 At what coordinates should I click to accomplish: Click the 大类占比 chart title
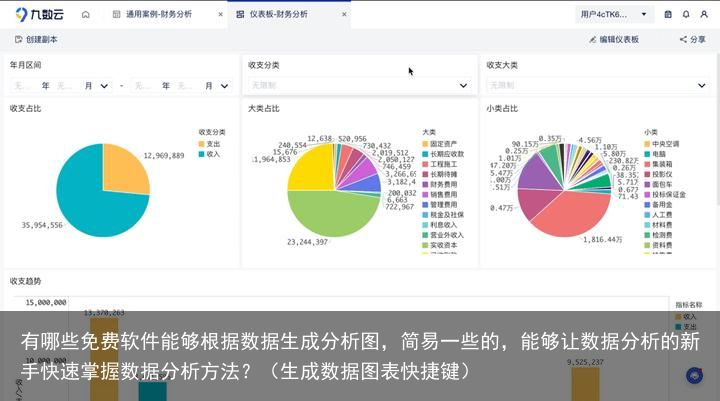[x=264, y=108]
